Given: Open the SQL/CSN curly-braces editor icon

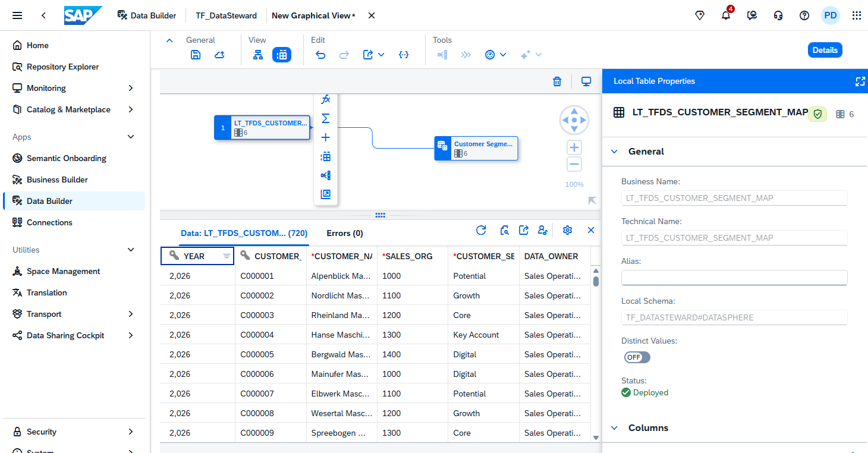Looking at the screenshot, I should pos(404,55).
